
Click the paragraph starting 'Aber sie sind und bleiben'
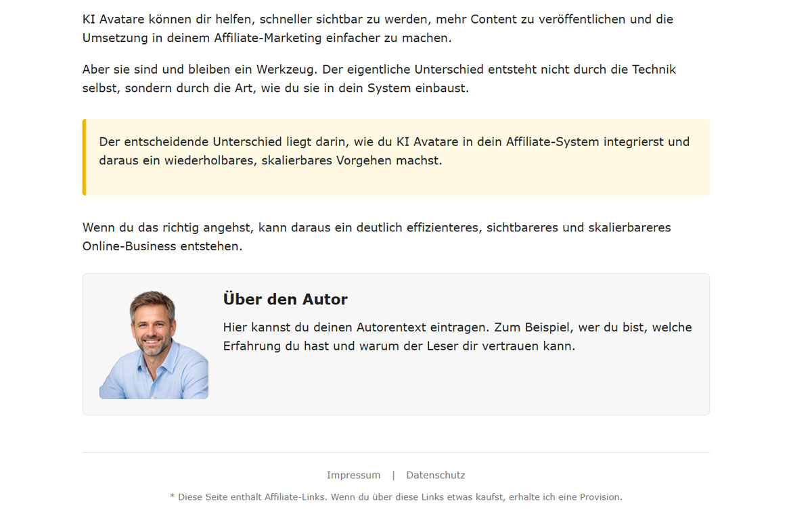[x=380, y=78]
